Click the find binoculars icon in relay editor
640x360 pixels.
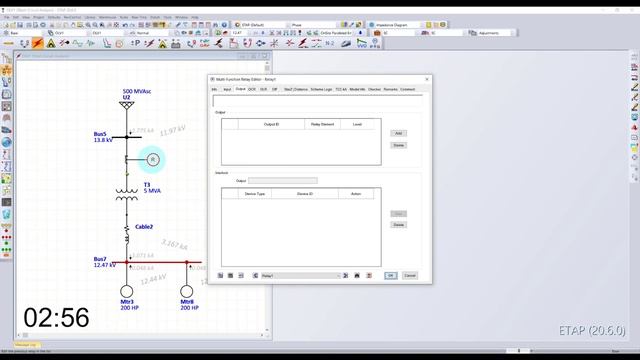click(x=357, y=276)
